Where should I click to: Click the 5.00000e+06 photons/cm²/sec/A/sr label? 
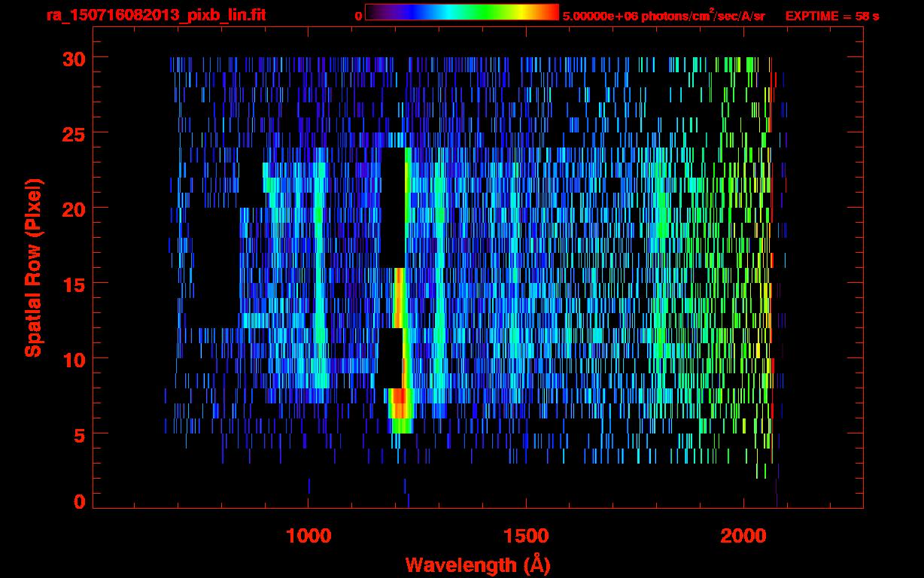click(x=664, y=15)
